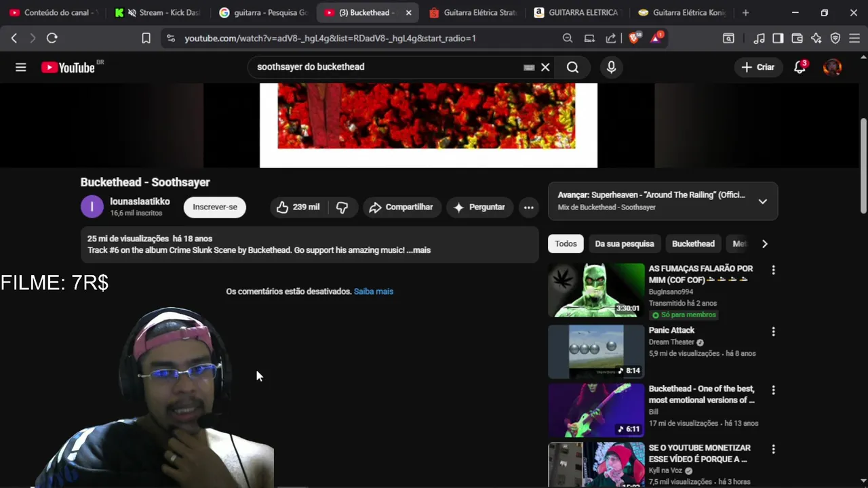Expand video description with ...mais

(x=418, y=250)
